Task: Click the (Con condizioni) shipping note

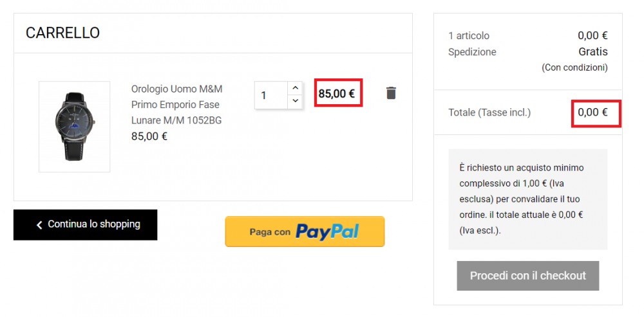Action: [574, 67]
